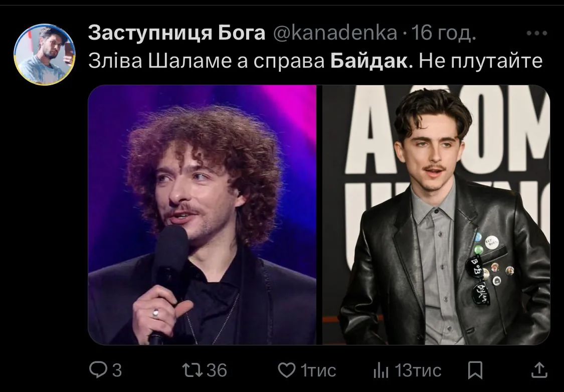
Task: Share tweet via upload arrow icon
Action: [539, 370]
